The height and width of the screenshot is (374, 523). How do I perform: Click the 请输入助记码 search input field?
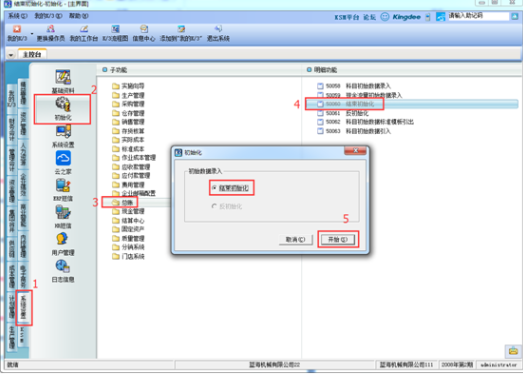click(478, 16)
